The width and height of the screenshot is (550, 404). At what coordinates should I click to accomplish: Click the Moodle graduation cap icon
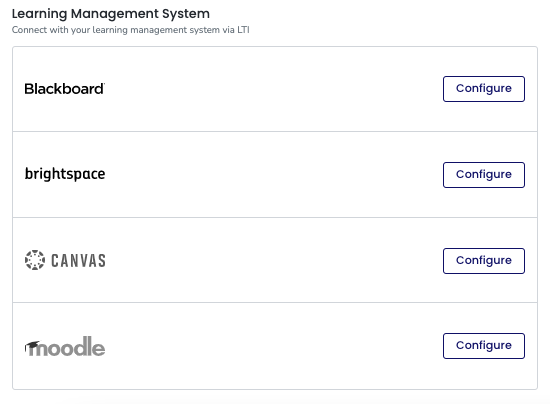click(32, 346)
